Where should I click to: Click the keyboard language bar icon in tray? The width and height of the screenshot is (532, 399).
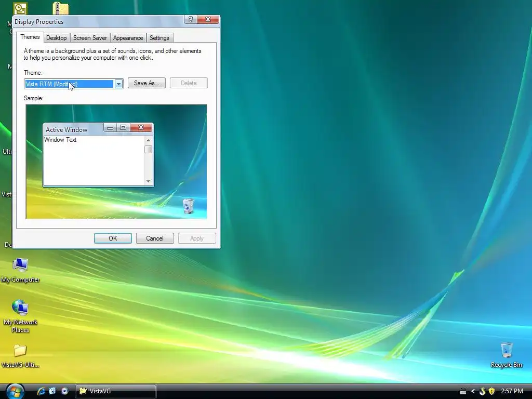tap(463, 392)
